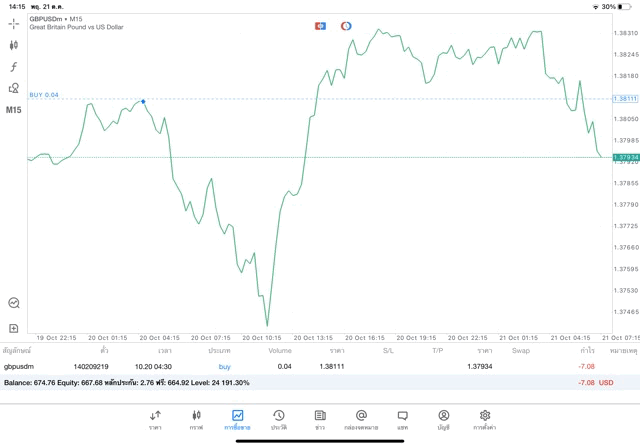Open the indicators function icon

click(14, 67)
